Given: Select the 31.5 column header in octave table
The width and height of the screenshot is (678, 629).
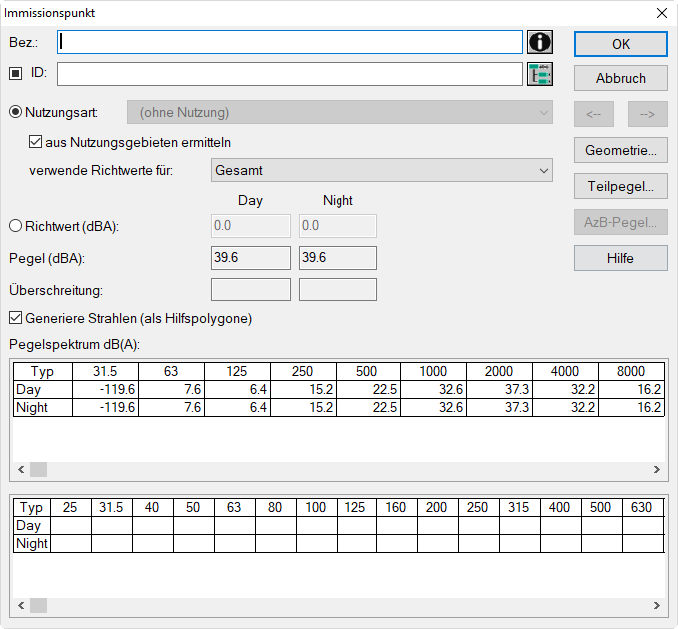Looking at the screenshot, I should (106, 371).
